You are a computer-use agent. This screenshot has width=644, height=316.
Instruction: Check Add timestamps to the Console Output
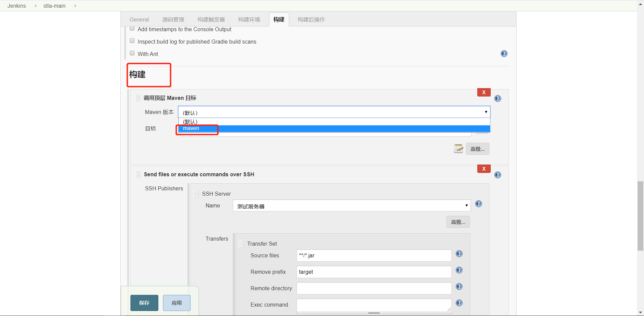pyautogui.click(x=132, y=28)
